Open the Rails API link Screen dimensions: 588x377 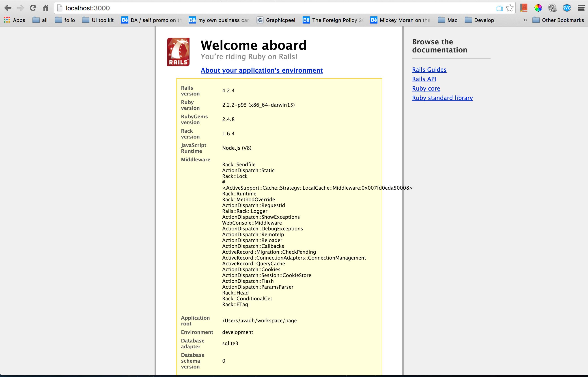(x=424, y=79)
